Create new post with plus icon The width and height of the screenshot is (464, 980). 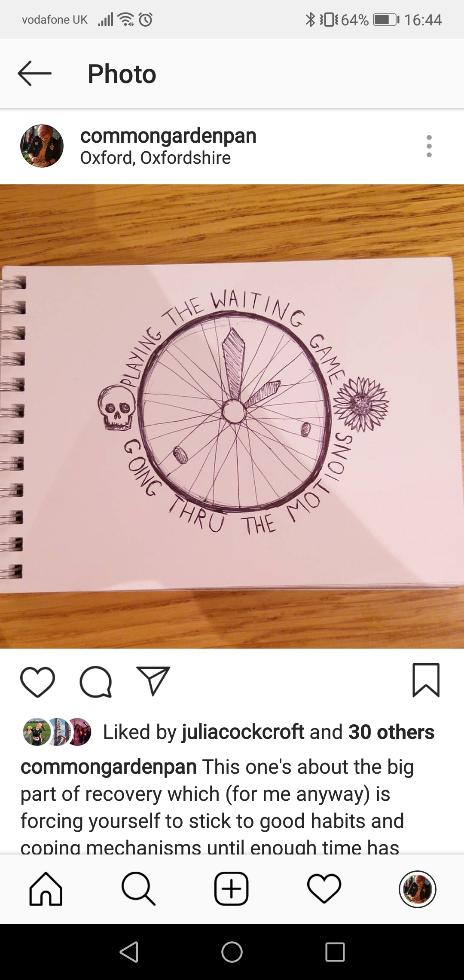coord(232,889)
